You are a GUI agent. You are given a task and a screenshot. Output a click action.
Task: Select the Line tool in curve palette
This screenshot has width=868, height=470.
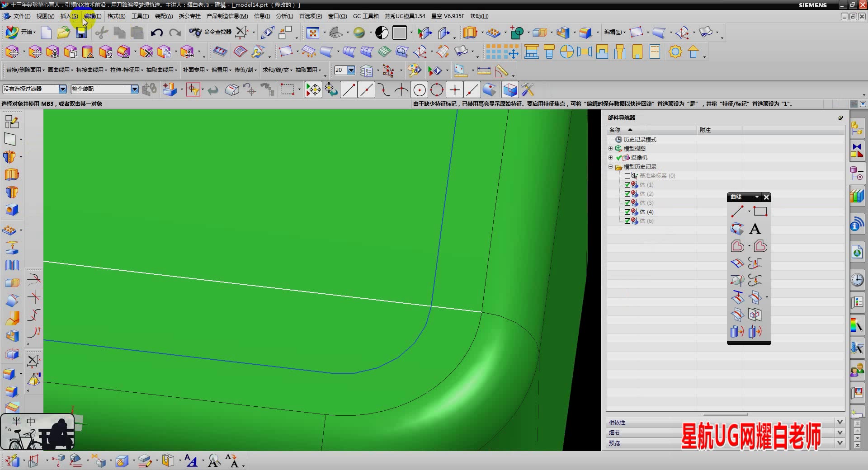tap(737, 211)
